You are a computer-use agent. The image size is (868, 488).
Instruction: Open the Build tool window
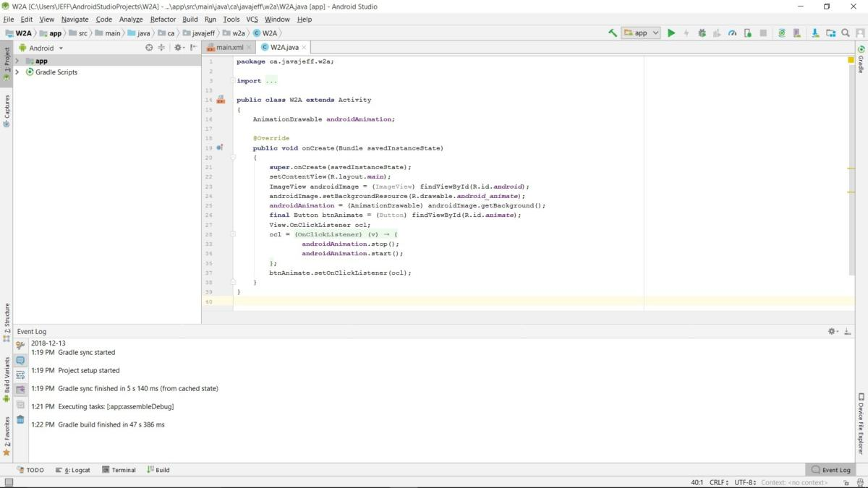(x=158, y=470)
